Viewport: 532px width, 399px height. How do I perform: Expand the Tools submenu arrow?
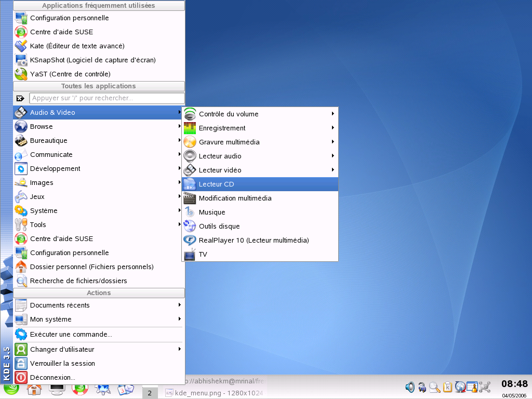(179, 224)
